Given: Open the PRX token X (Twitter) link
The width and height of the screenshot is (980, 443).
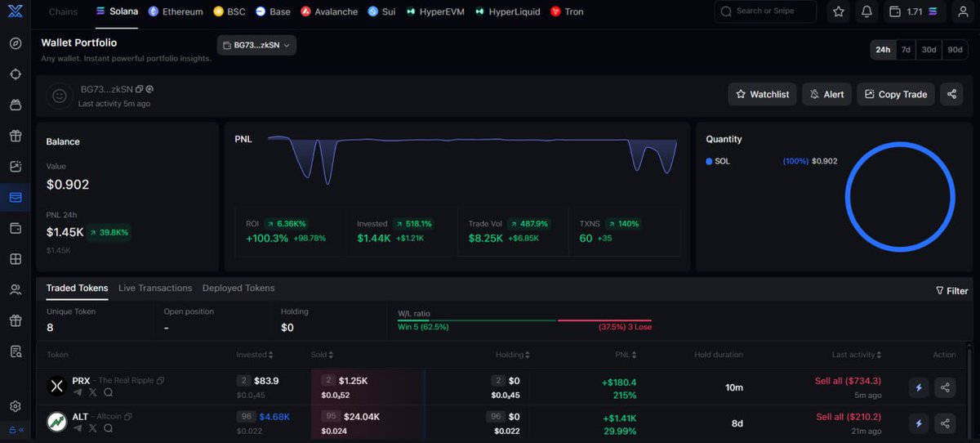Looking at the screenshot, I should tap(93, 392).
